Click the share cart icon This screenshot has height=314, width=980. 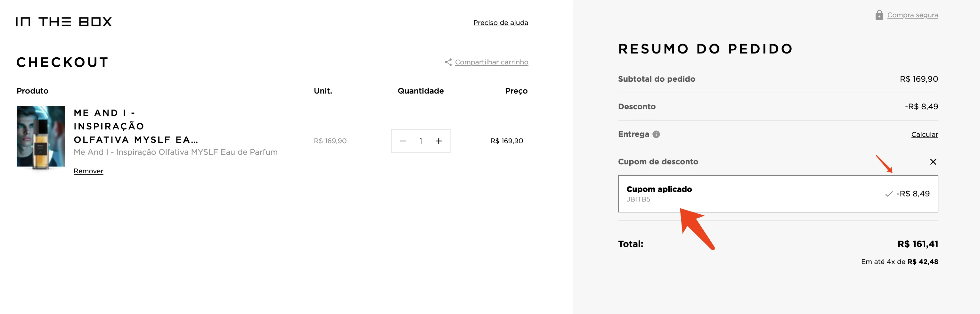pos(448,62)
